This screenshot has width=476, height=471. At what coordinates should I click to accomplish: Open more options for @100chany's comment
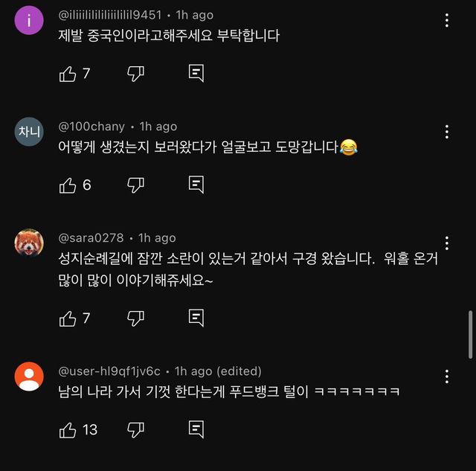[447, 132]
